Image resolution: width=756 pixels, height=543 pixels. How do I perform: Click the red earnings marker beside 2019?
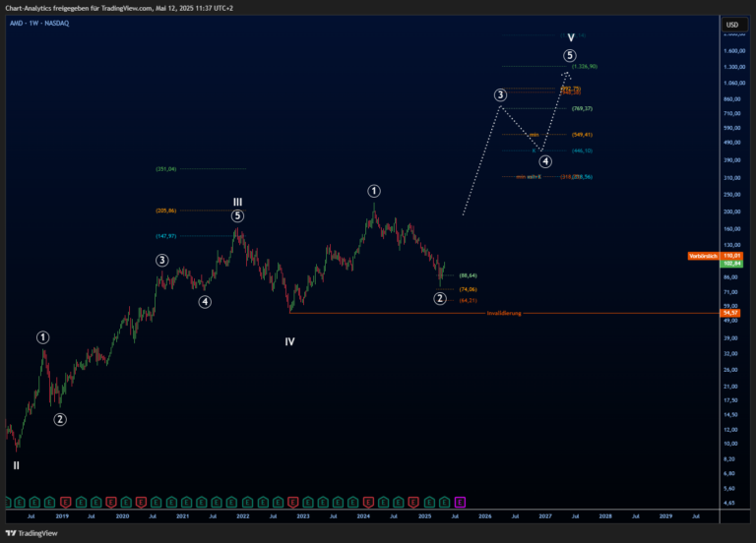[x=65, y=503]
